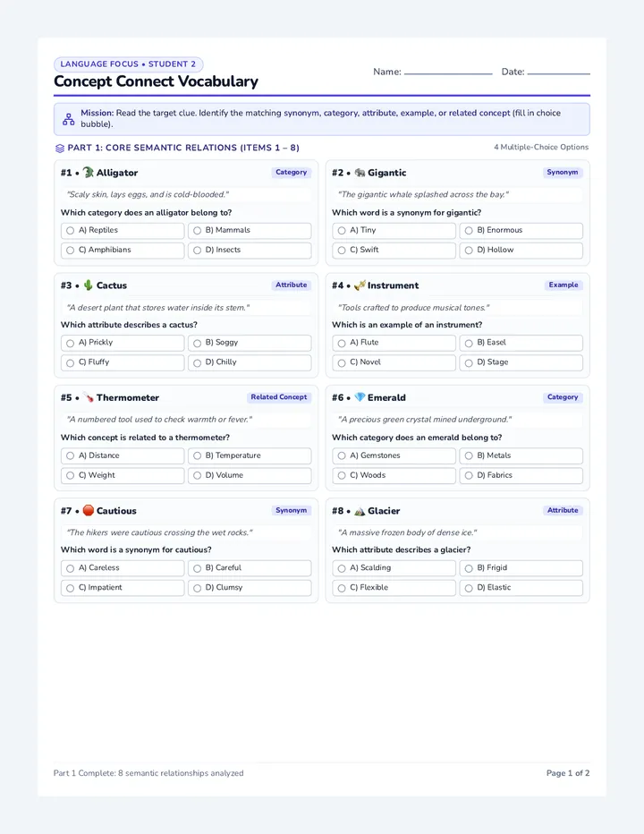Click the Synonym tag on Gigantic card
Viewport: 644px width, 834px height.
coord(563,173)
